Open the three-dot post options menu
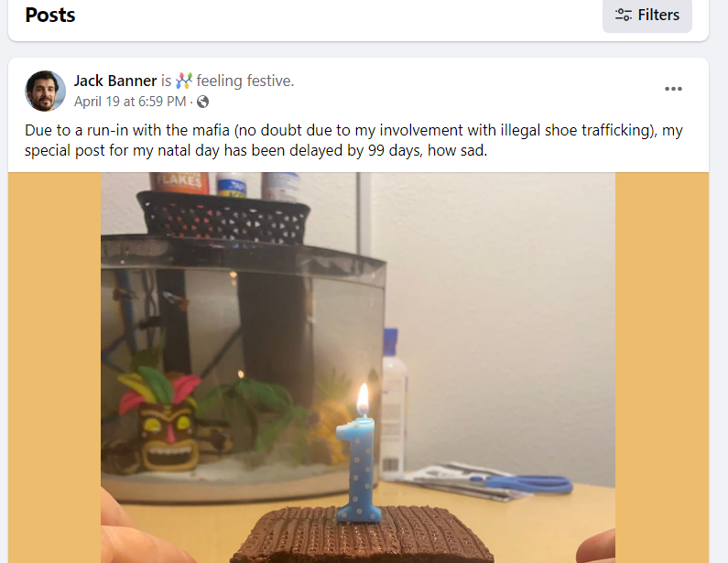 click(673, 89)
